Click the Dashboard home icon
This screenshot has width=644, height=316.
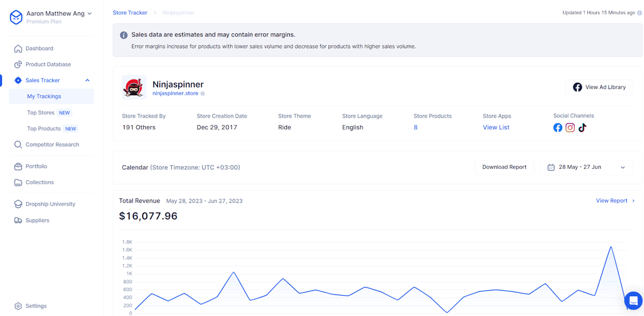click(x=18, y=48)
